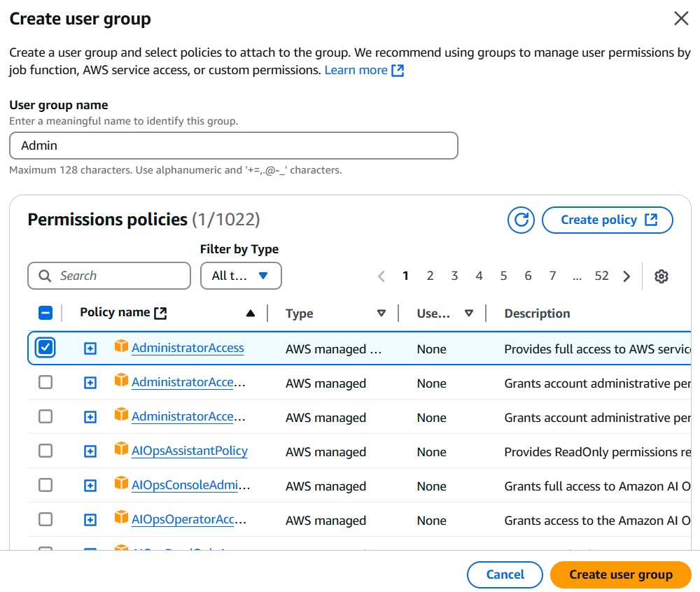
Task: Click the User group name input field
Action: 234,146
